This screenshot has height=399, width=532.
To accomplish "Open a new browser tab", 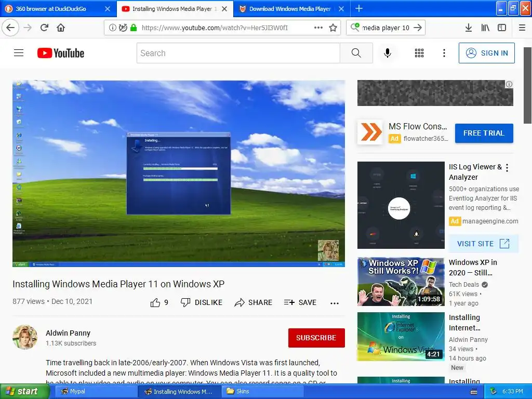I will pyautogui.click(x=359, y=8).
